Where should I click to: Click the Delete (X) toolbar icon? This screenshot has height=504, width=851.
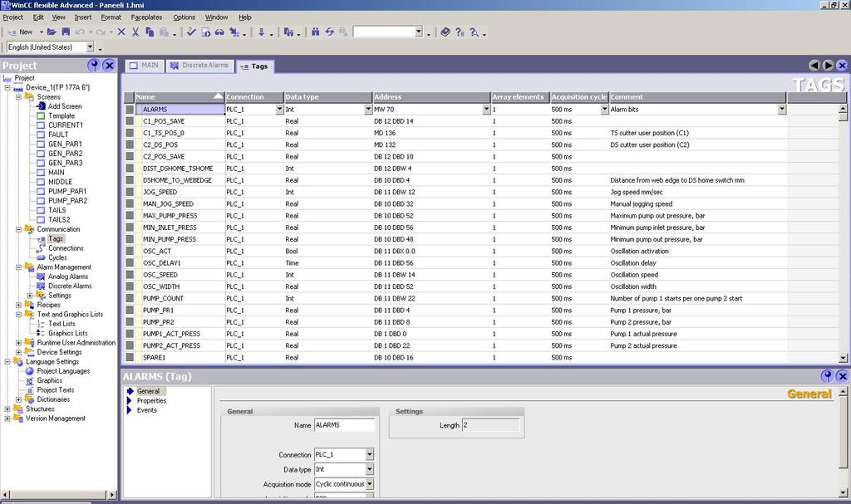click(121, 32)
